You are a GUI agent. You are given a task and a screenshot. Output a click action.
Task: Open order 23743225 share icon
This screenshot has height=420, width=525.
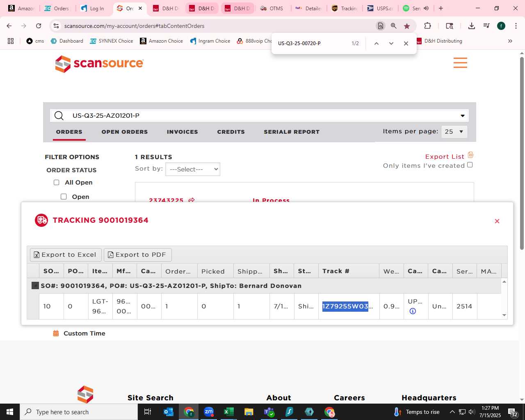(x=192, y=200)
